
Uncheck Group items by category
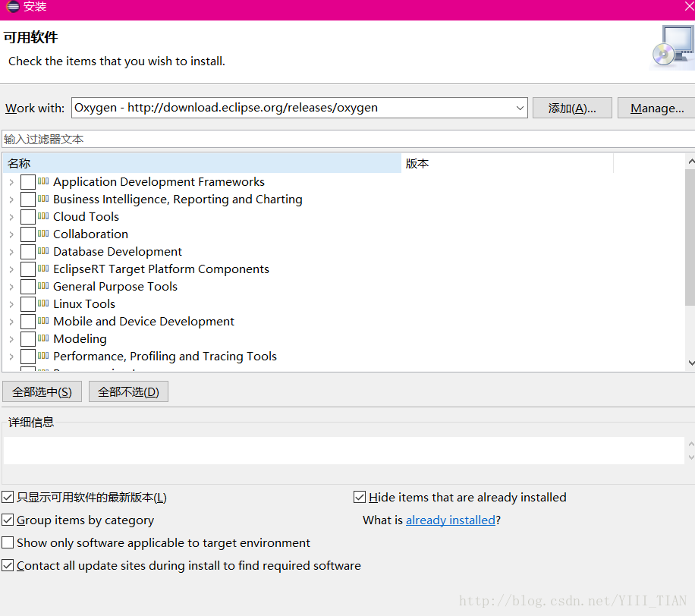pyautogui.click(x=8, y=520)
